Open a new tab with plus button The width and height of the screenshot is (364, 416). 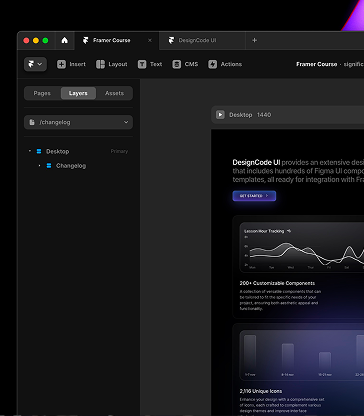[254, 40]
